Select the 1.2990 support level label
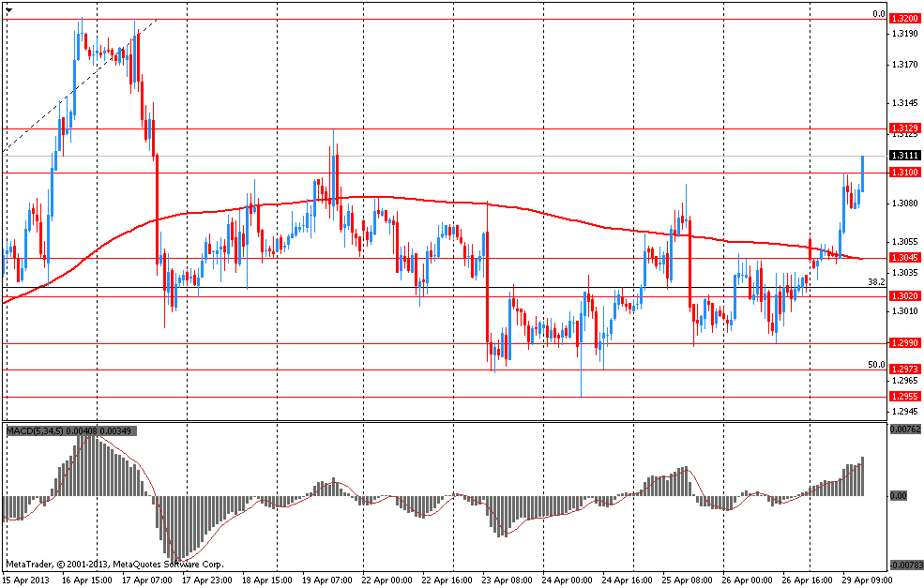The image size is (924, 588). 904,343
